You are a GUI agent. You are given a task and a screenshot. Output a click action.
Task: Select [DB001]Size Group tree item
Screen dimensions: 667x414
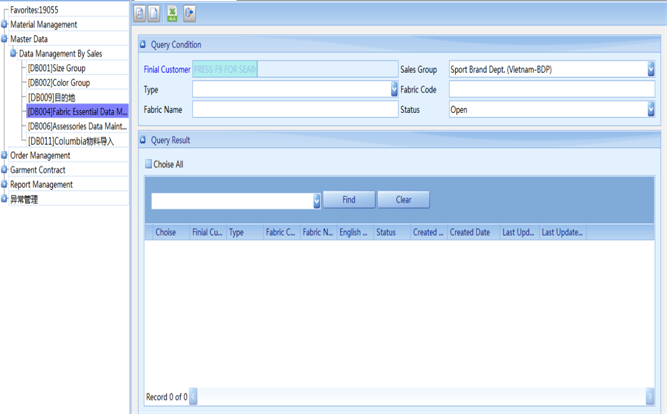coord(57,68)
